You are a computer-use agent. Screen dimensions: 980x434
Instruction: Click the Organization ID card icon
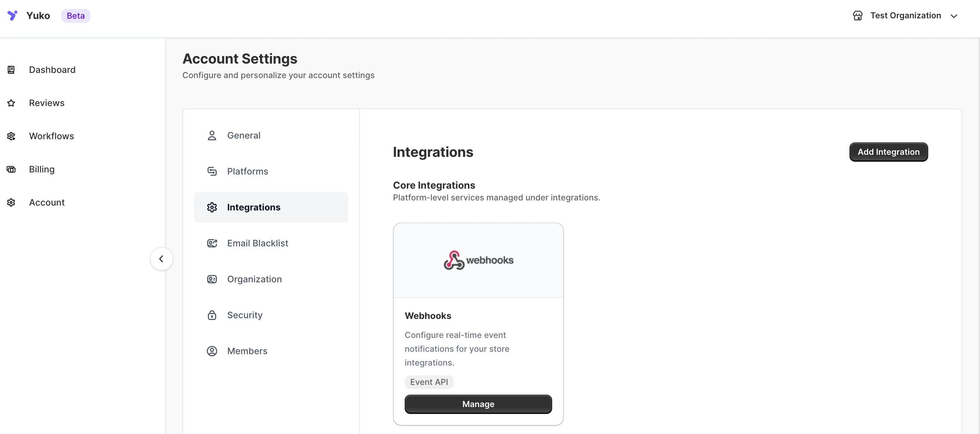point(212,279)
